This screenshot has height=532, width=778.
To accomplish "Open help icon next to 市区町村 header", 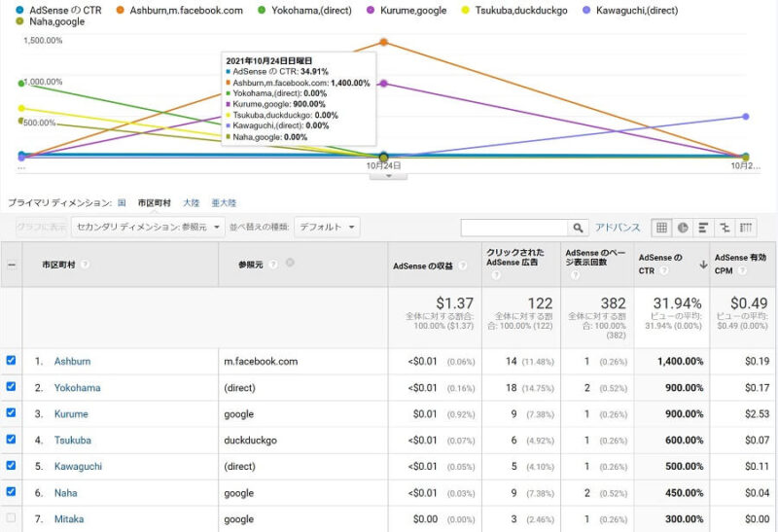I will click(x=85, y=265).
